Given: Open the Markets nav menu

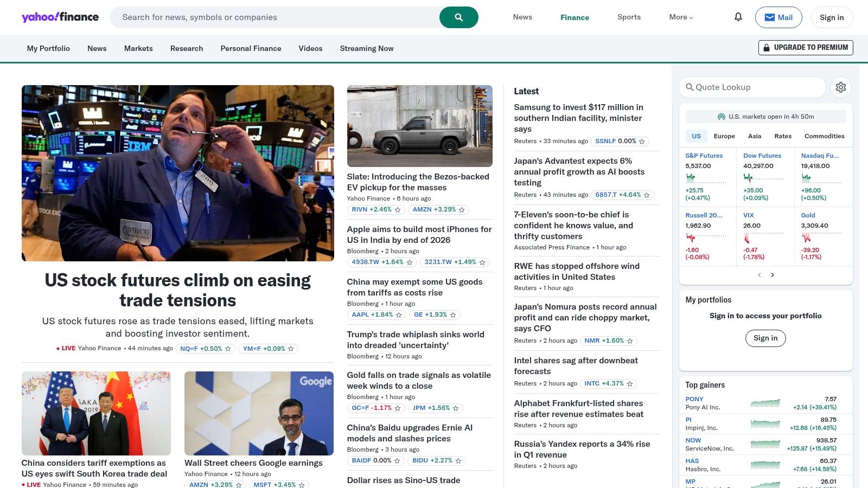Looking at the screenshot, I should coord(138,48).
